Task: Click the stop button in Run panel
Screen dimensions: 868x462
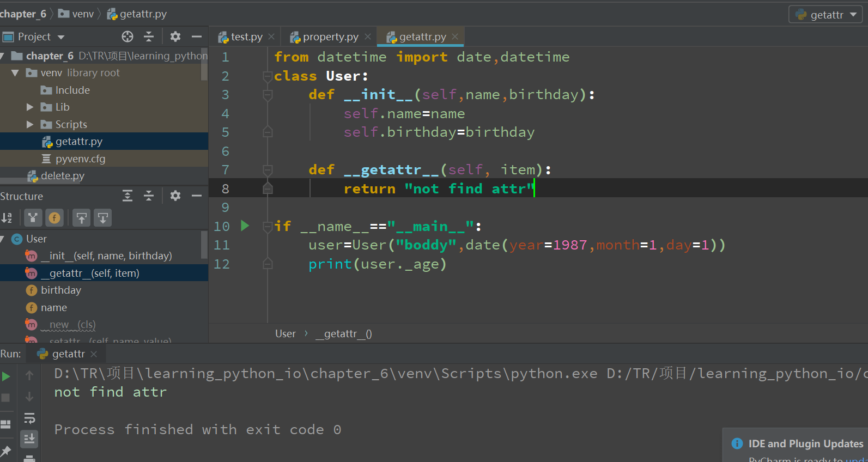Action: tap(6, 398)
